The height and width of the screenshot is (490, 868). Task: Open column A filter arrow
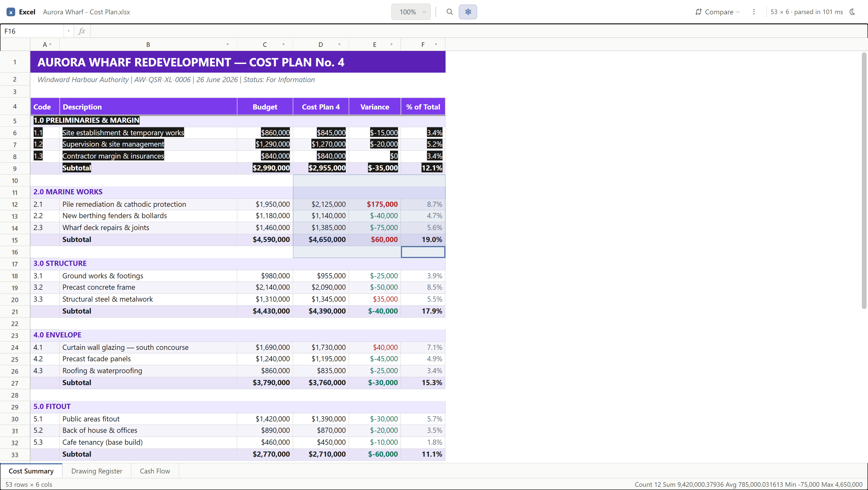50,44
